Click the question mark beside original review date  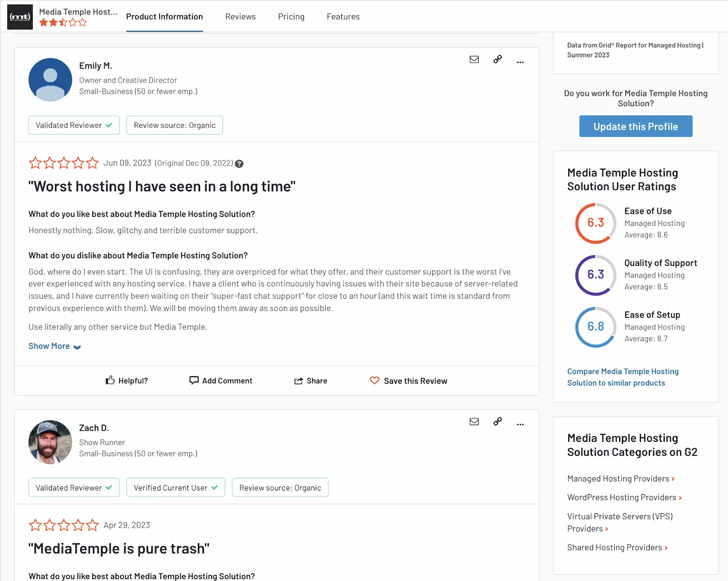point(239,164)
